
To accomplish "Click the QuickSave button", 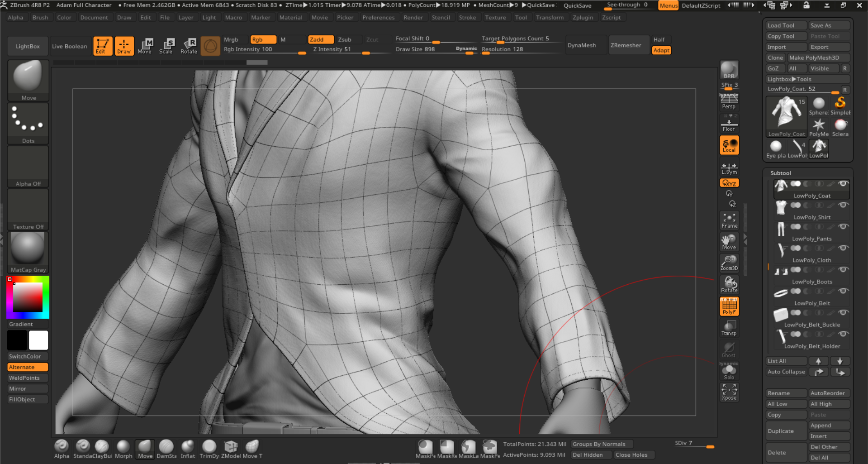I will pyautogui.click(x=577, y=5).
